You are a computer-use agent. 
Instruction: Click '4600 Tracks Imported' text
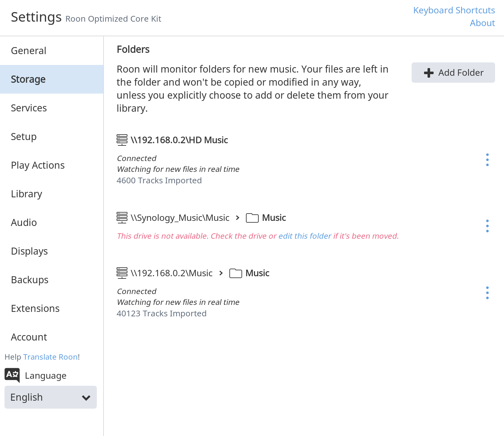click(159, 180)
